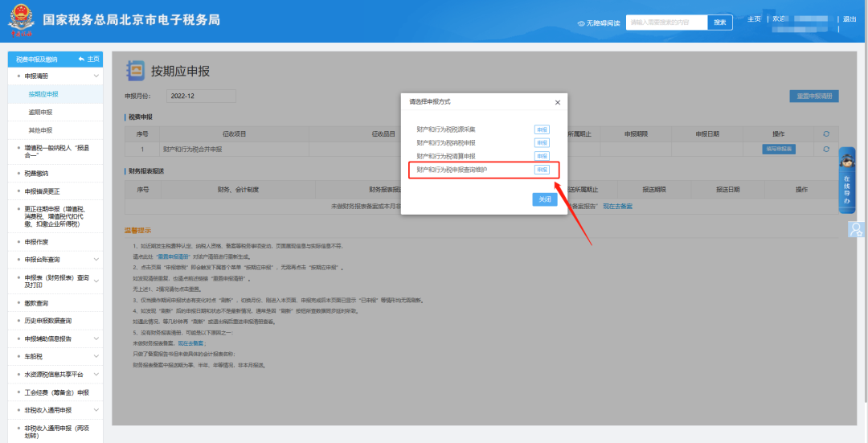The image size is (868, 443).
Task: Expand the 申报台账查询 sidebar menu
Action: 96,260
